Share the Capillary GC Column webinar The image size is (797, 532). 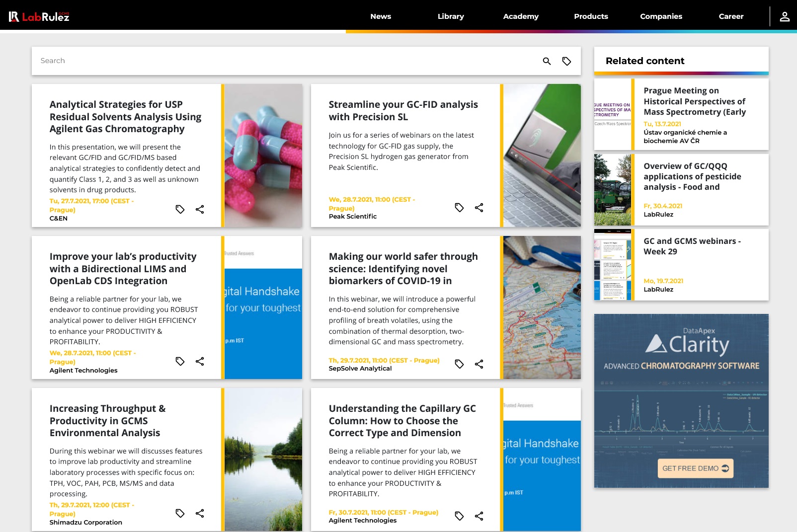point(479,516)
